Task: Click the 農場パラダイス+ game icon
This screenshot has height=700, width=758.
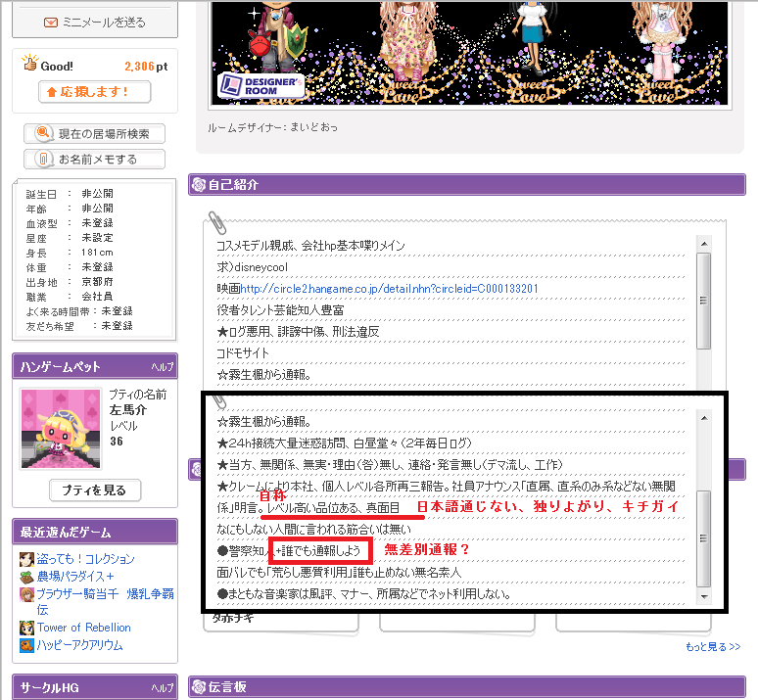Action: coord(26,577)
